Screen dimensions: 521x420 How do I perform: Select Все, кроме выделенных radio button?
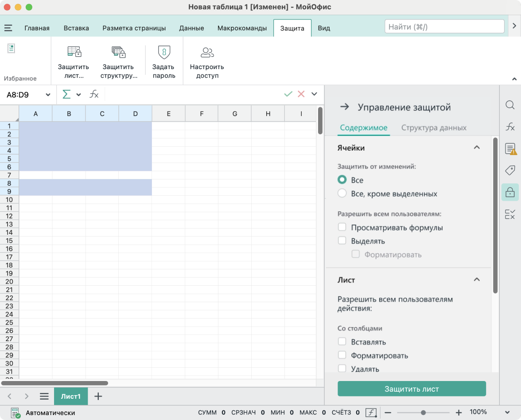pos(342,193)
